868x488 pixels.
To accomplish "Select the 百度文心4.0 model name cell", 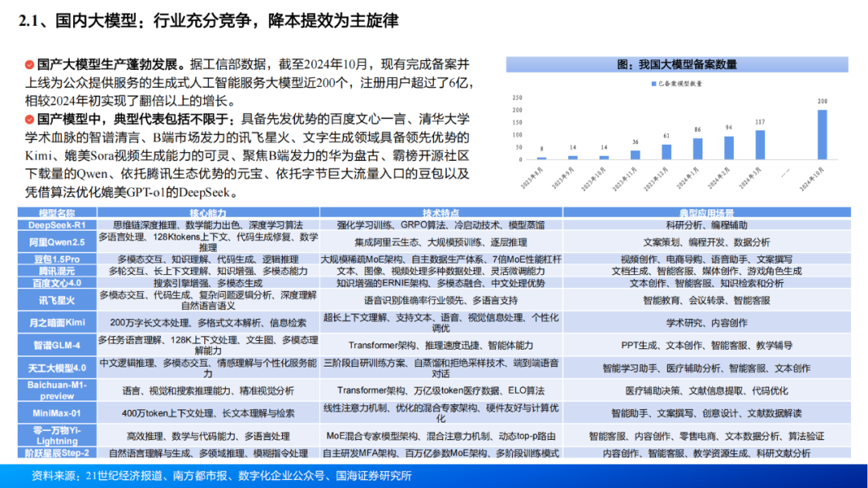I will click(x=57, y=283).
